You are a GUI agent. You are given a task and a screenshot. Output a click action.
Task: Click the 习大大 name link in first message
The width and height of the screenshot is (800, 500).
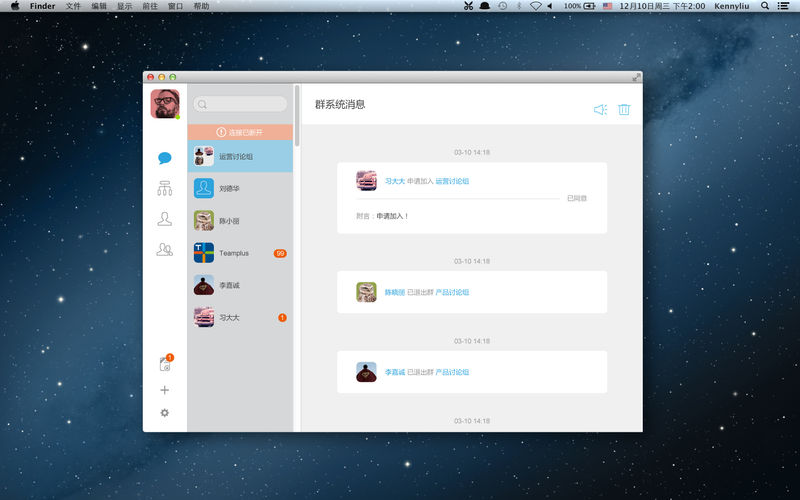(394, 181)
